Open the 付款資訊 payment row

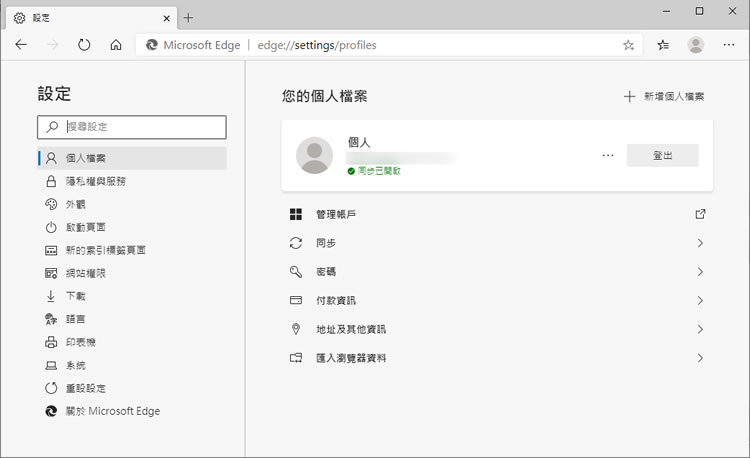pyautogui.click(x=497, y=300)
